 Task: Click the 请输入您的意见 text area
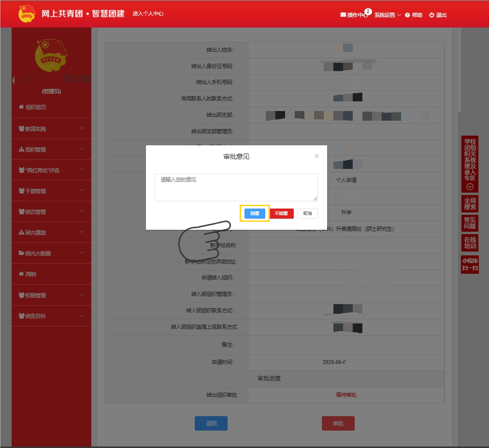pos(236,187)
